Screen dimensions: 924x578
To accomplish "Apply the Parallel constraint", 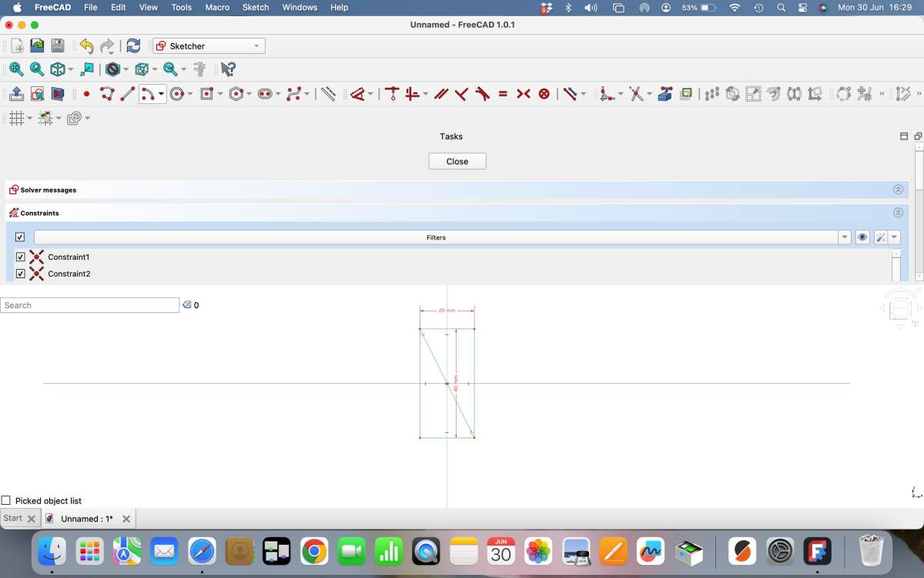I will (441, 94).
